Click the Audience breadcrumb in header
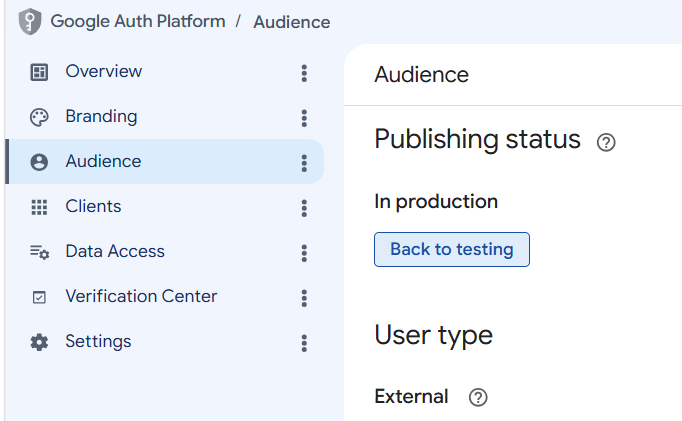682x421 pixels. [292, 22]
